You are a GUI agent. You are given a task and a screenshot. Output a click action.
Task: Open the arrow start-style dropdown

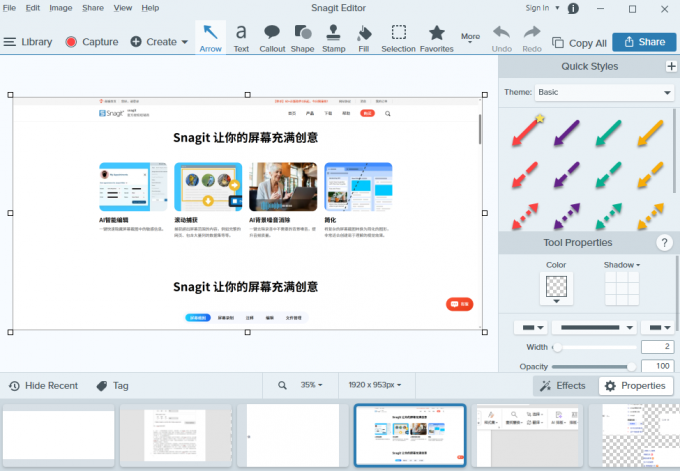(531, 328)
